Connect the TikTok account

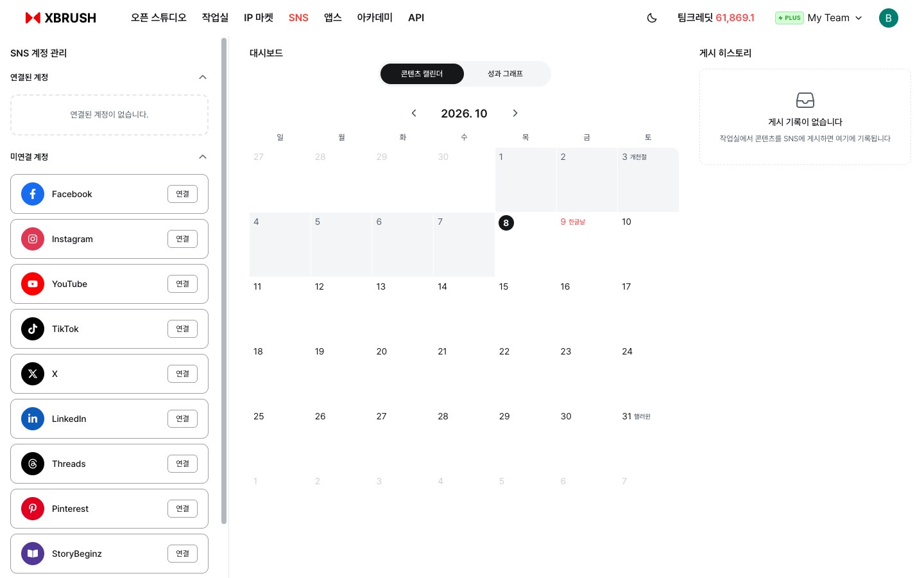[182, 329]
